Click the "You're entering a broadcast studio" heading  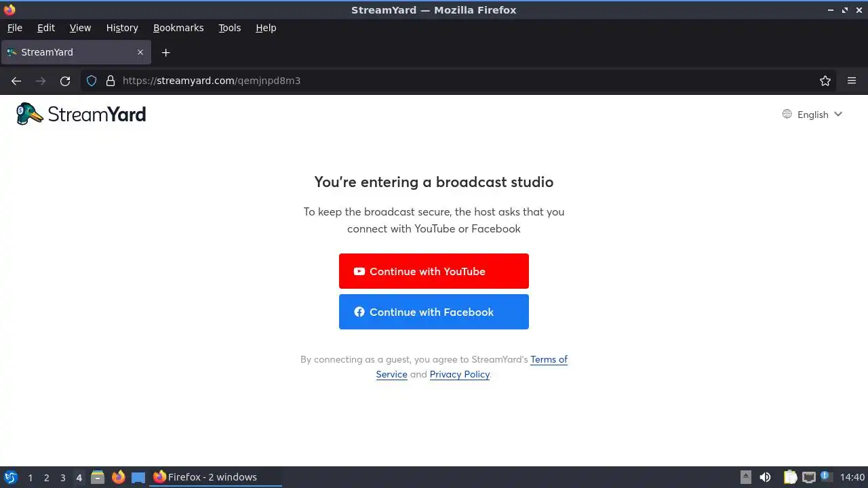click(434, 182)
